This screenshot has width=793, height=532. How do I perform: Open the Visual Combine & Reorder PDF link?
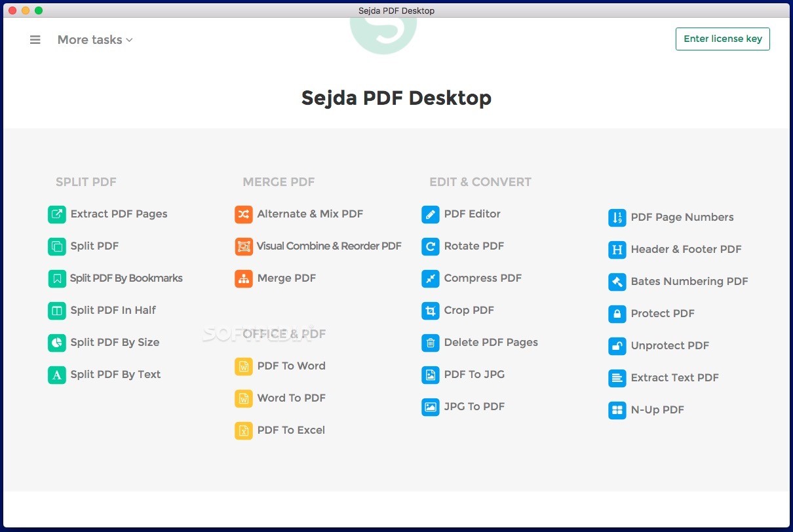(329, 246)
